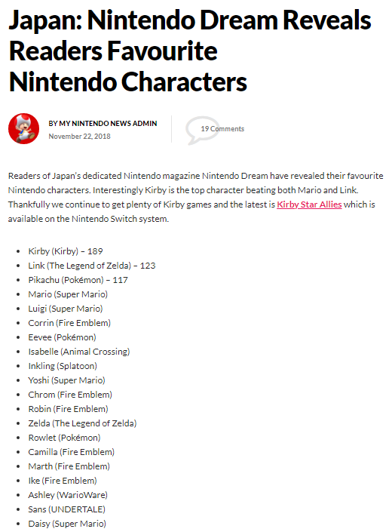Screen dimensions: 392x532
Task: Click the Isabelle (Animal Crossing) entry
Action: point(79,352)
